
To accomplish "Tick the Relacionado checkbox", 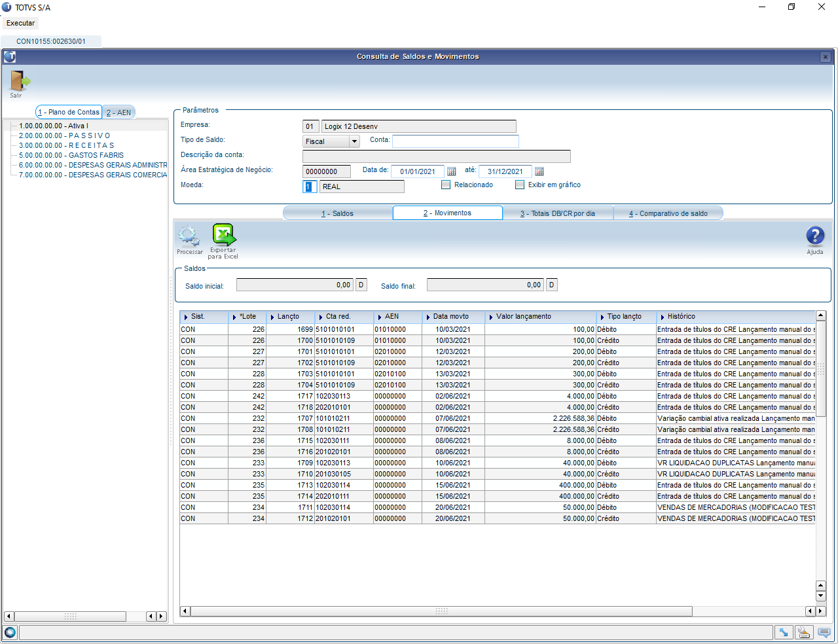I will [x=446, y=185].
